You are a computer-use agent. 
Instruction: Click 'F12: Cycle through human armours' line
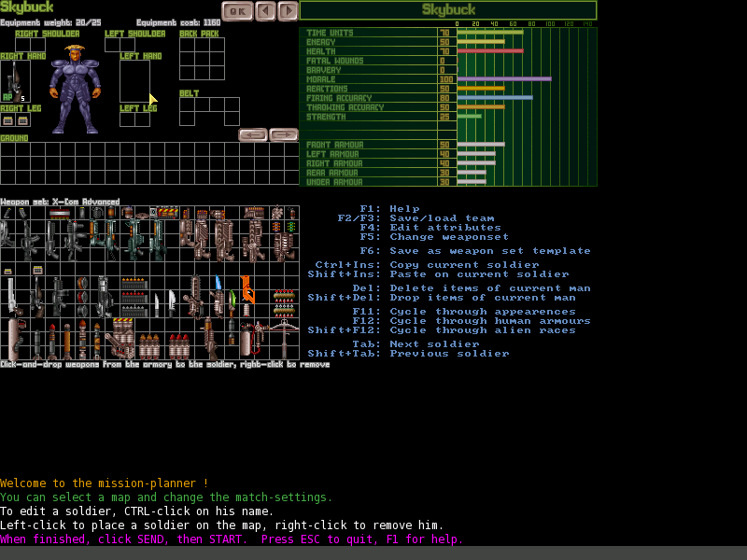click(472, 321)
